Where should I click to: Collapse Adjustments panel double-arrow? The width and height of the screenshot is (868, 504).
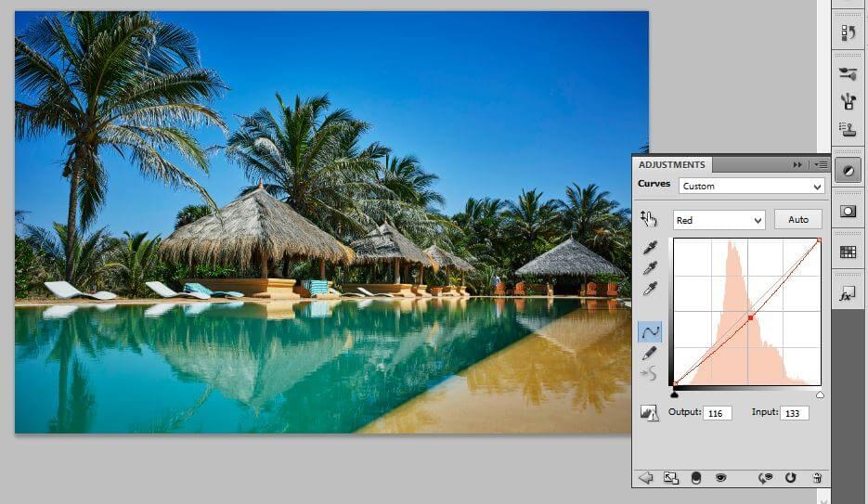coord(797,165)
